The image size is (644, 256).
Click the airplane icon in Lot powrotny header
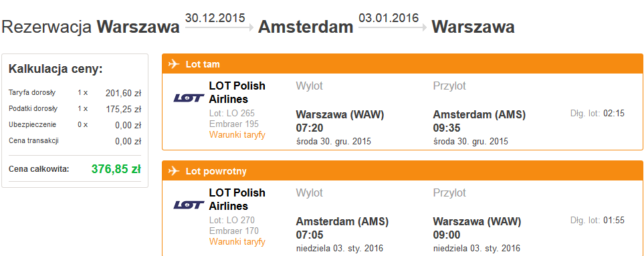coord(174,170)
